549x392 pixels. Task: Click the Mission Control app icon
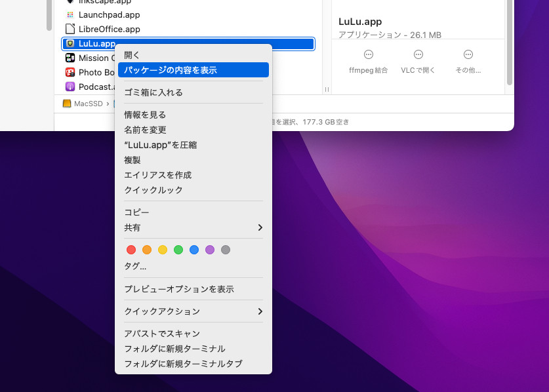(70, 58)
